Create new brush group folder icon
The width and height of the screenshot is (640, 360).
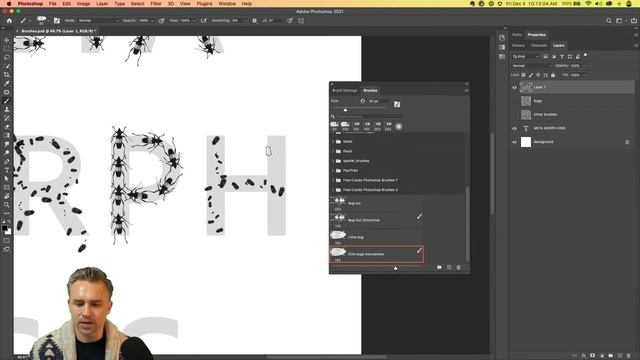[439, 267]
